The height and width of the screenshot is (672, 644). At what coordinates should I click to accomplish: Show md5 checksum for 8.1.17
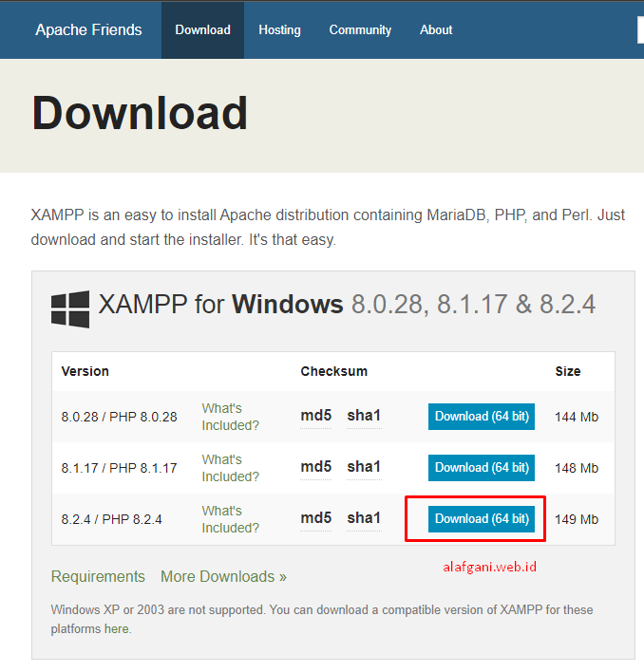[316, 467]
